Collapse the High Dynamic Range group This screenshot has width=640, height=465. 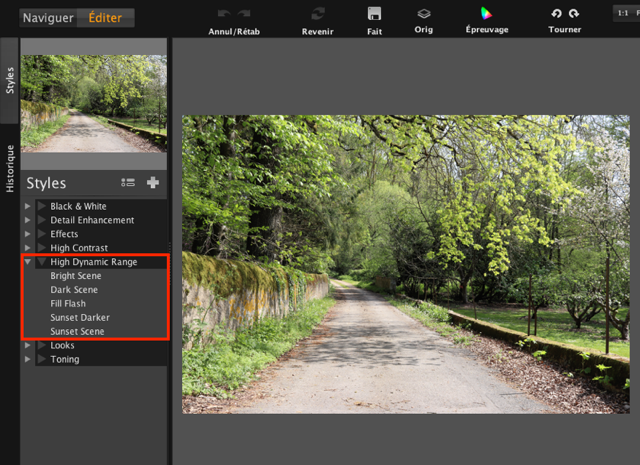point(28,262)
